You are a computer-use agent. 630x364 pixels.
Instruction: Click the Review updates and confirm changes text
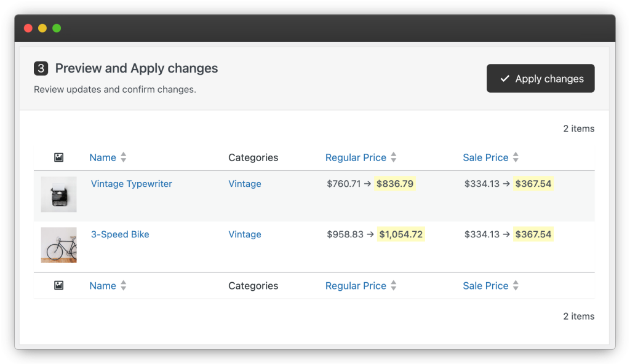(115, 89)
